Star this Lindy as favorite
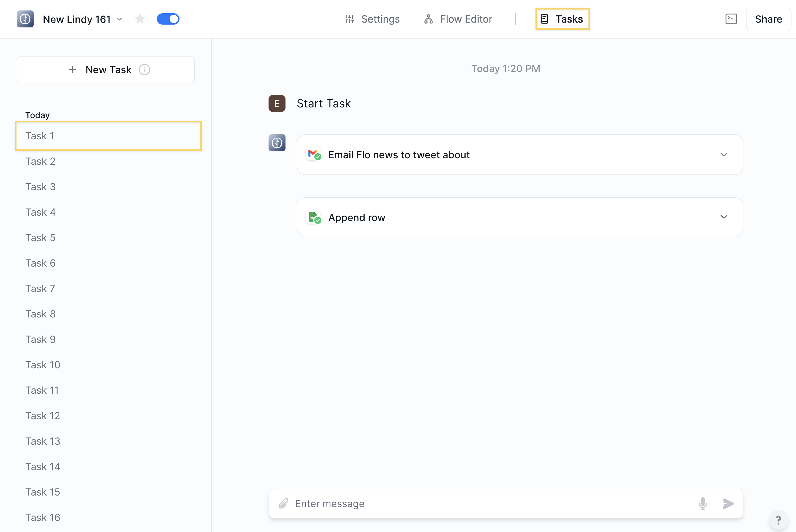 [140, 19]
